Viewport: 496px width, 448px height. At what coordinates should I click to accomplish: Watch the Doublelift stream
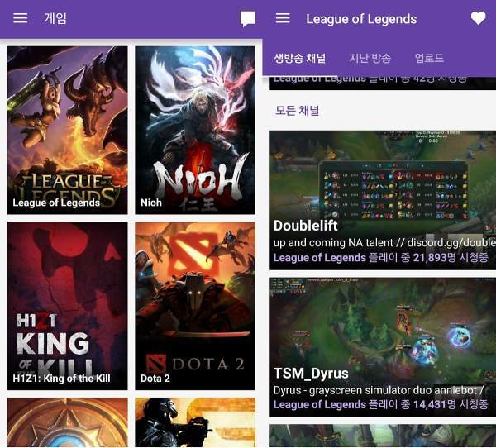click(x=383, y=200)
